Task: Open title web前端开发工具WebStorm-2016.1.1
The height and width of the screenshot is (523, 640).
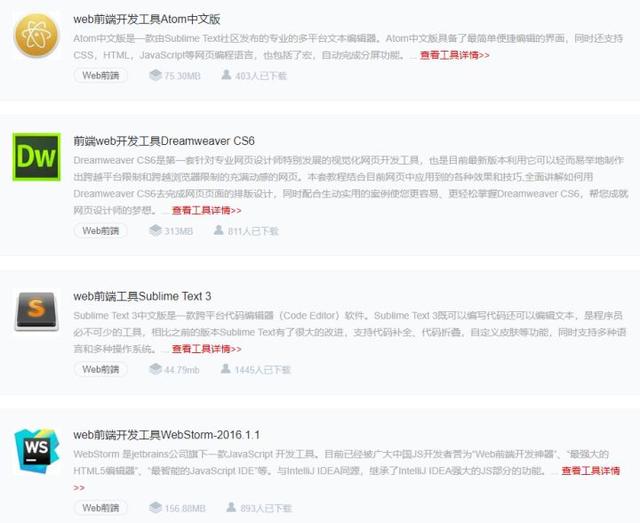Action: [x=167, y=435]
